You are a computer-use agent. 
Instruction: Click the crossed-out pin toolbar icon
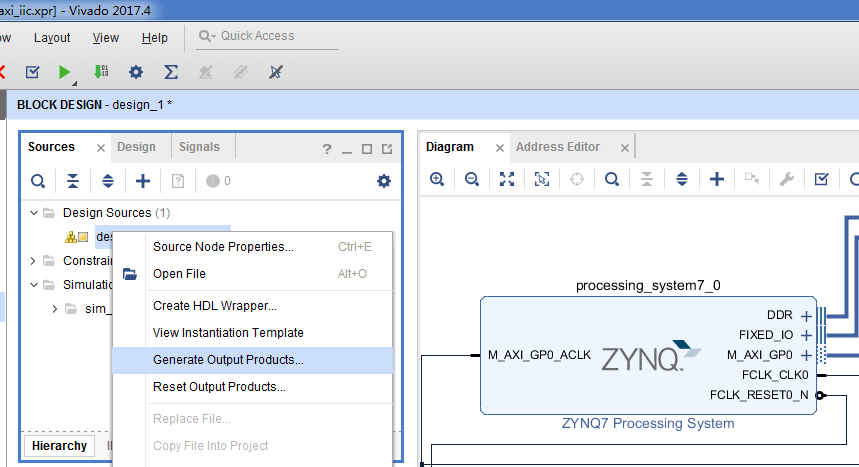pos(276,72)
